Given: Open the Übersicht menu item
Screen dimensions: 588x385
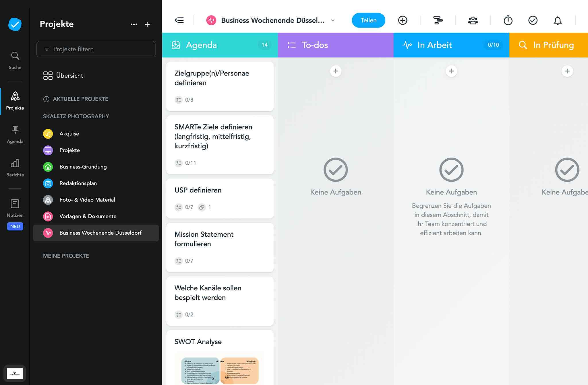Looking at the screenshot, I should 69,76.
